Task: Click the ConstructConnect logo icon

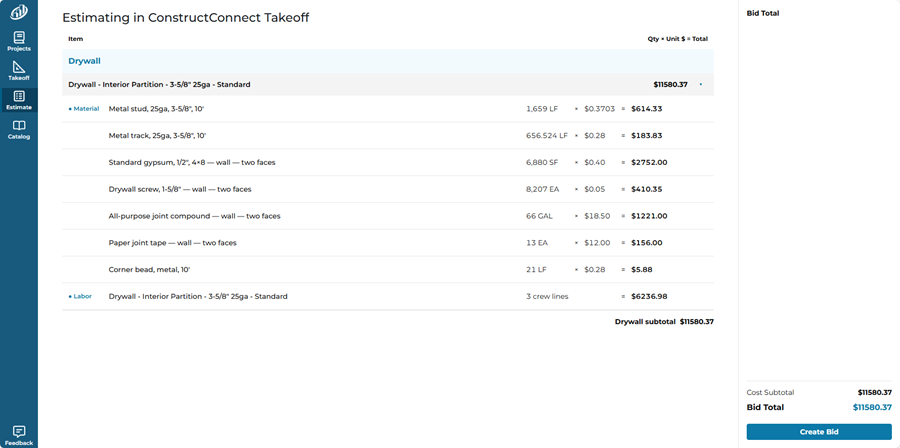Action: [x=19, y=11]
